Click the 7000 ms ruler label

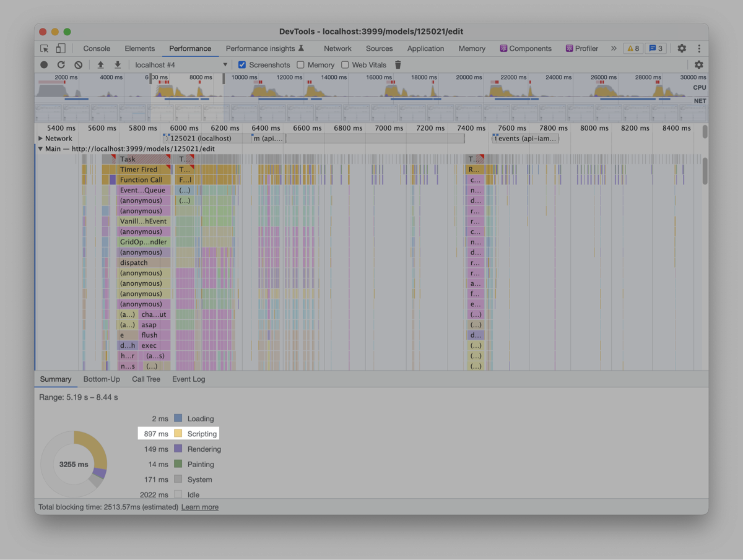pyautogui.click(x=389, y=128)
